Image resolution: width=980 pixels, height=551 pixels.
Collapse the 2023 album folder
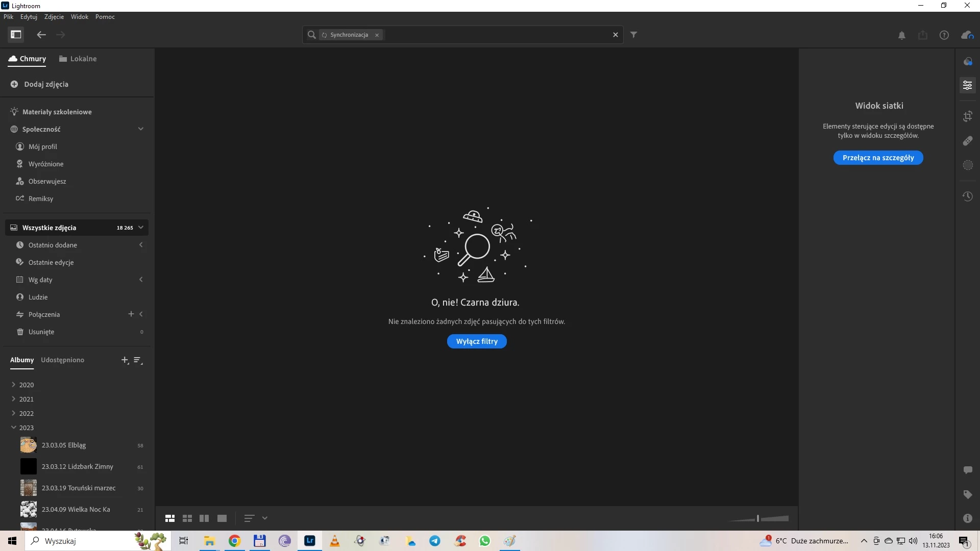click(14, 428)
